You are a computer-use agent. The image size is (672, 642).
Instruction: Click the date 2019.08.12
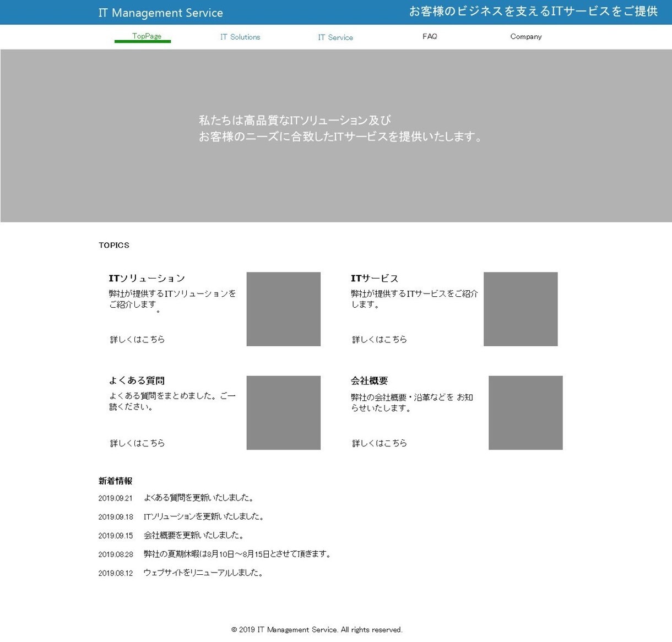[116, 573]
